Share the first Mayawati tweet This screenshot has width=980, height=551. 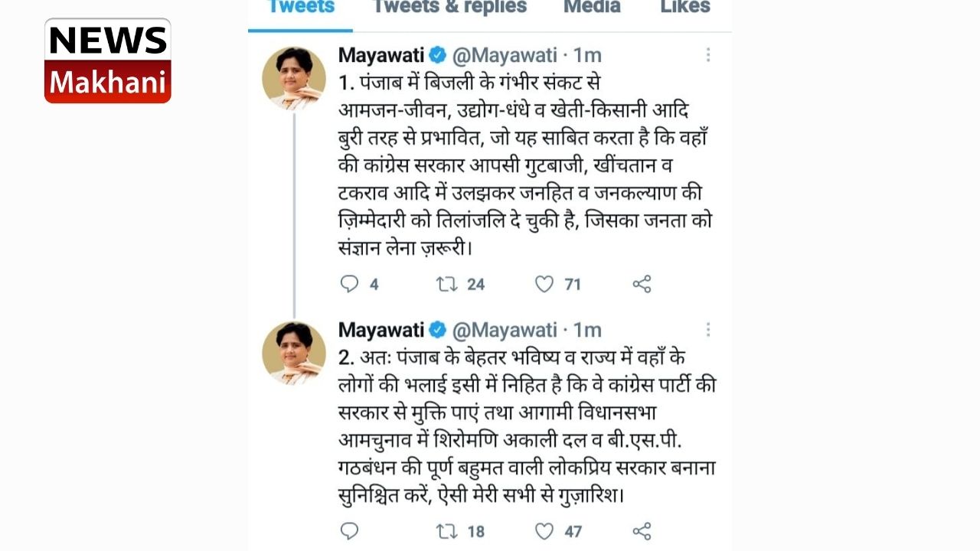[x=642, y=285]
